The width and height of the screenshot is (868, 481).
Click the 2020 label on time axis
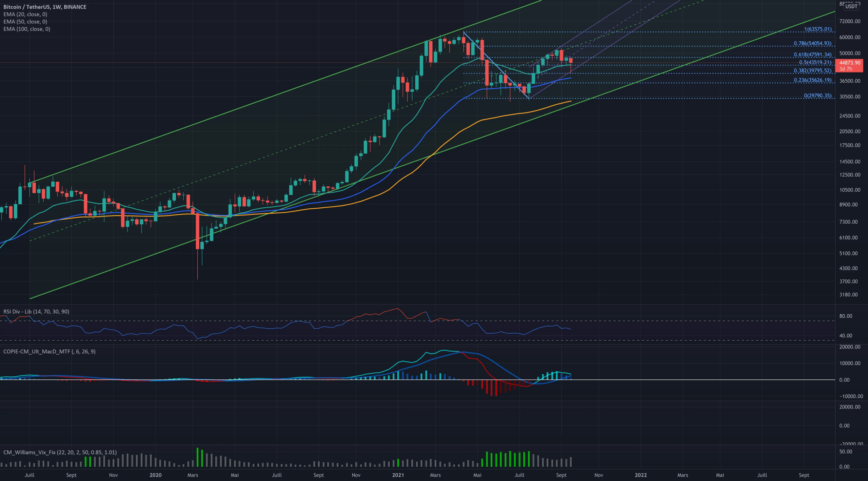pyautogui.click(x=156, y=475)
